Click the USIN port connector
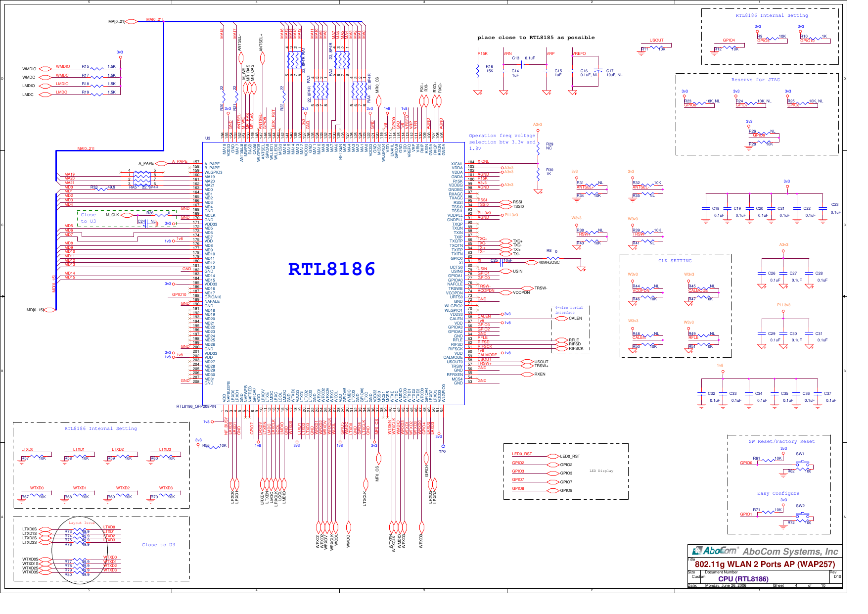 (506, 271)
